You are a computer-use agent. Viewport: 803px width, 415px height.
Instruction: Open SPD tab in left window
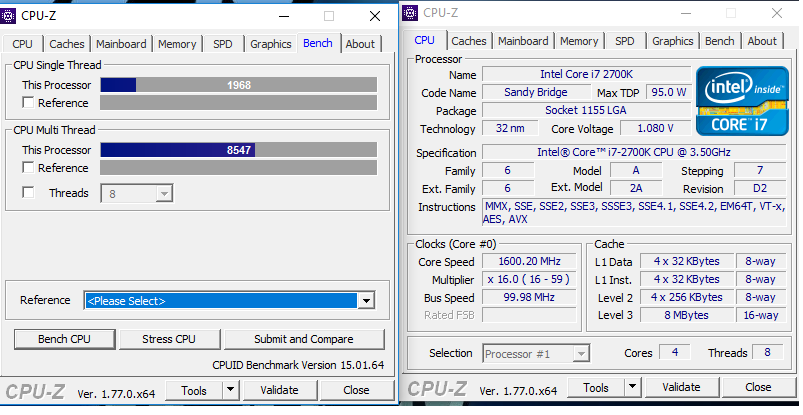[223, 44]
